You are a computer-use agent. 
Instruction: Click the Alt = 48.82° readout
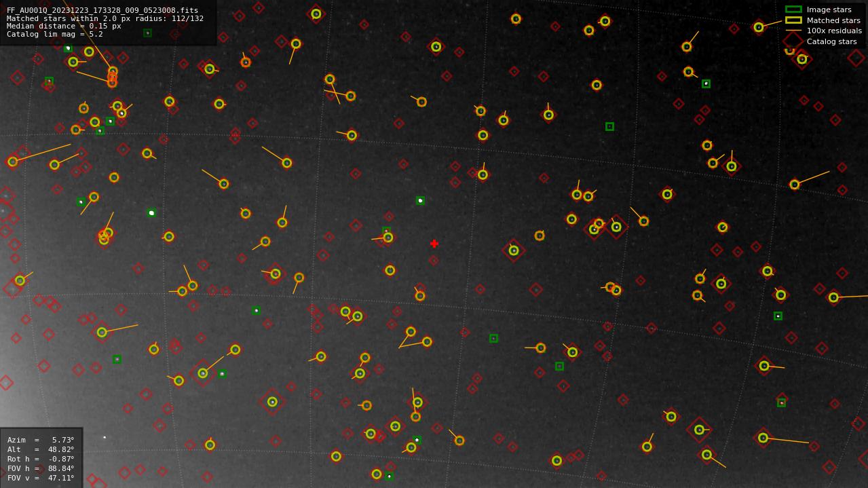pos(41,449)
